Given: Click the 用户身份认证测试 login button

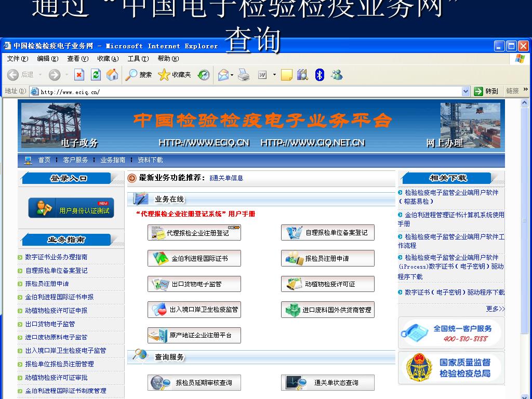Looking at the screenshot, I should [71, 208].
